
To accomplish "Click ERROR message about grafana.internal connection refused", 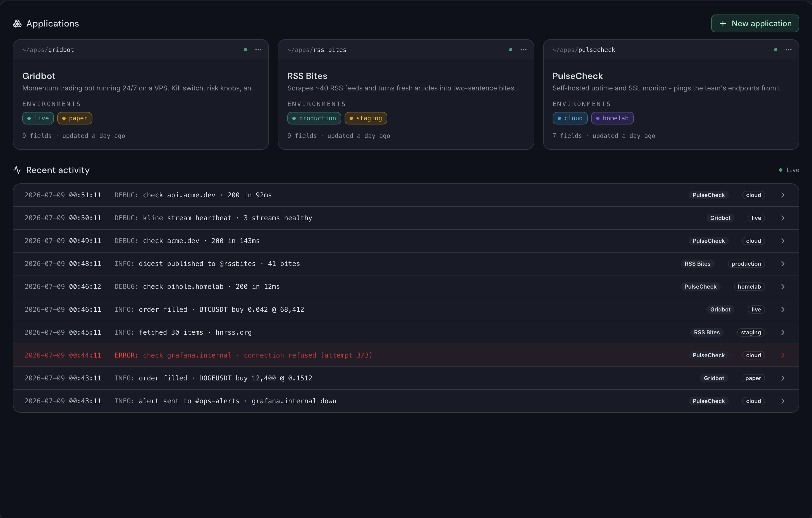I will [x=243, y=355].
